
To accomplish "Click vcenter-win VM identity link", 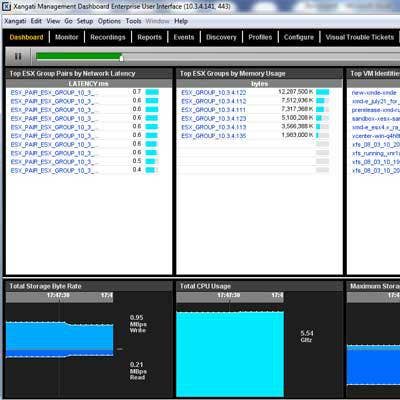I will [x=376, y=136].
